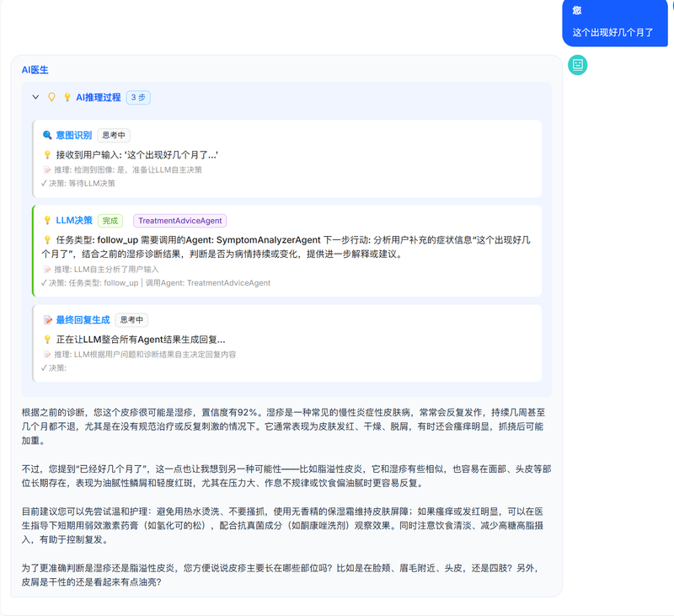Click the 思考中 badge beside 意图识别

click(x=114, y=136)
